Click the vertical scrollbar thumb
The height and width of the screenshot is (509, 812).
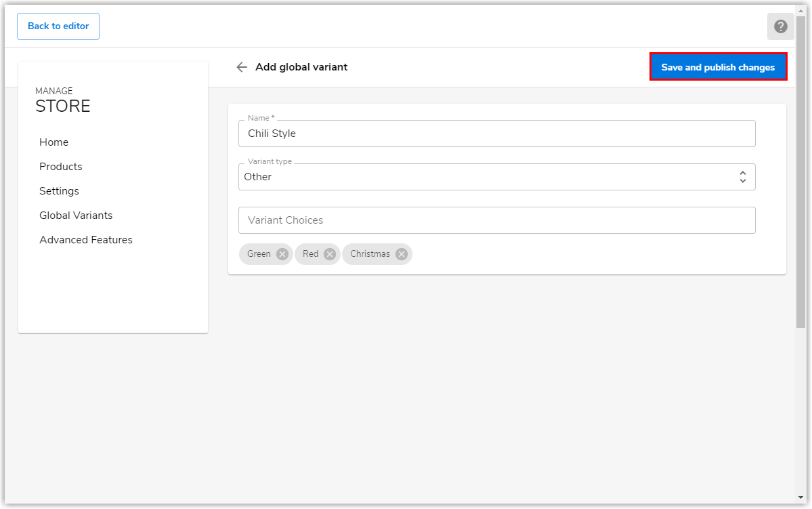click(x=800, y=172)
